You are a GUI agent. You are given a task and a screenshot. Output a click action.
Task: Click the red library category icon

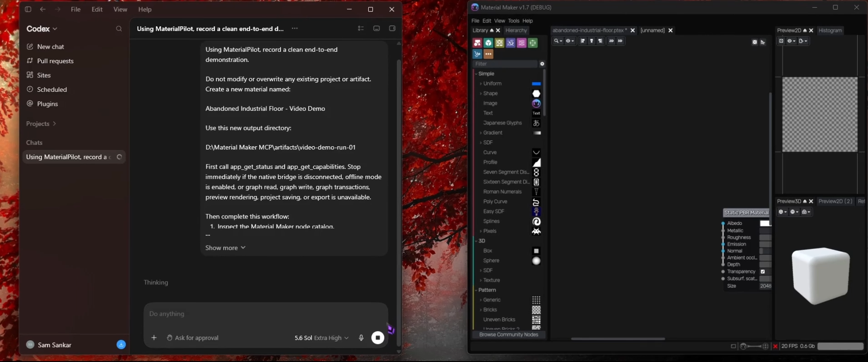477,43
